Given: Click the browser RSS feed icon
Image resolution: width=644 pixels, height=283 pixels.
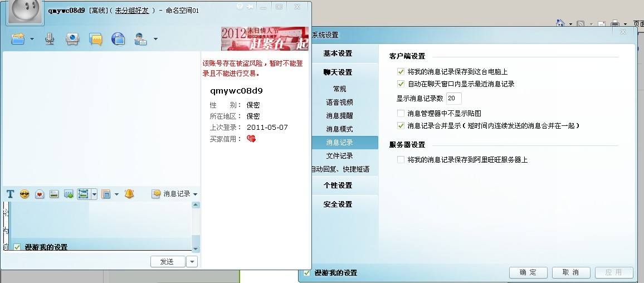Looking at the screenshot, I should pos(580,25).
